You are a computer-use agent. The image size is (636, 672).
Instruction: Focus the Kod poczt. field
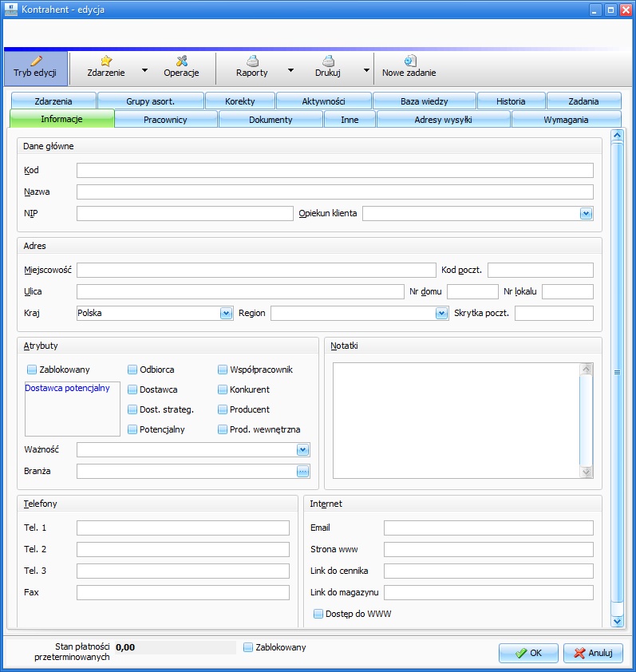click(x=540, y=270)
